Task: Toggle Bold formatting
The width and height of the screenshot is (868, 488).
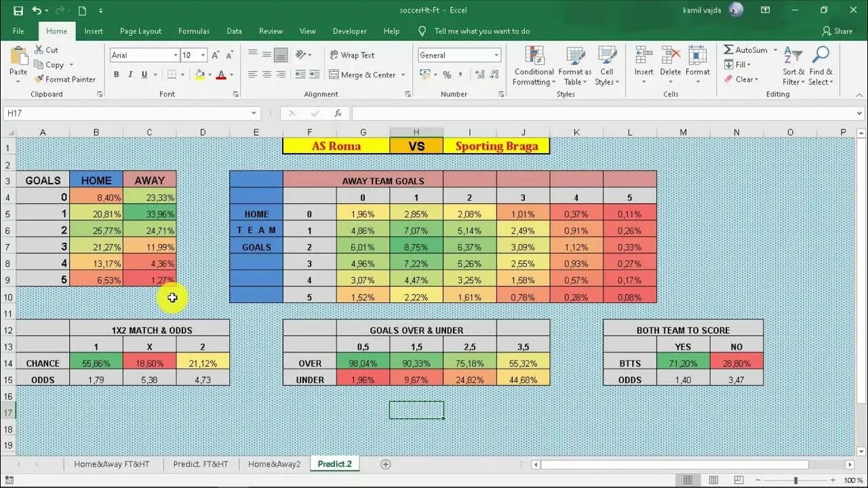Action: coord(116,75)
